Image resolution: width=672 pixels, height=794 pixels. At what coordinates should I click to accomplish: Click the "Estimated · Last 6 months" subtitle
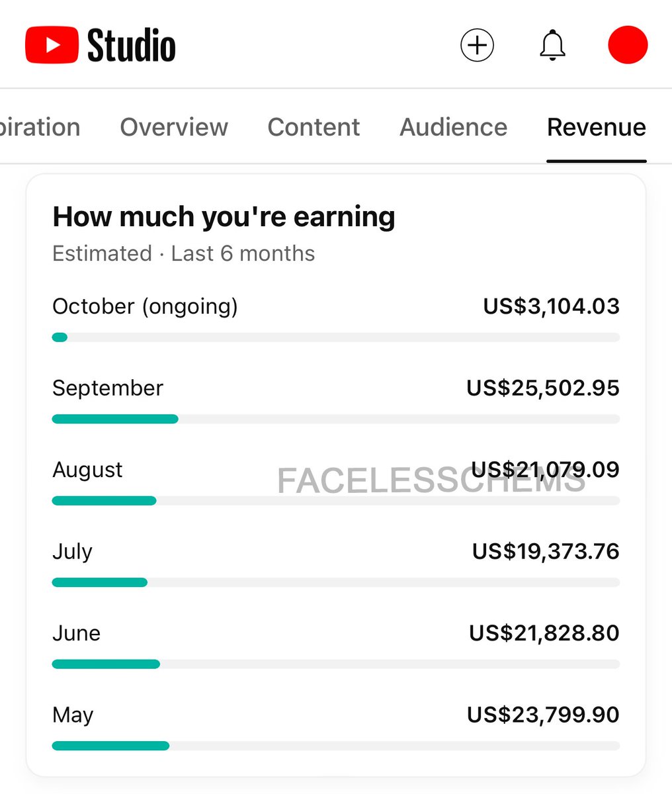183,253
